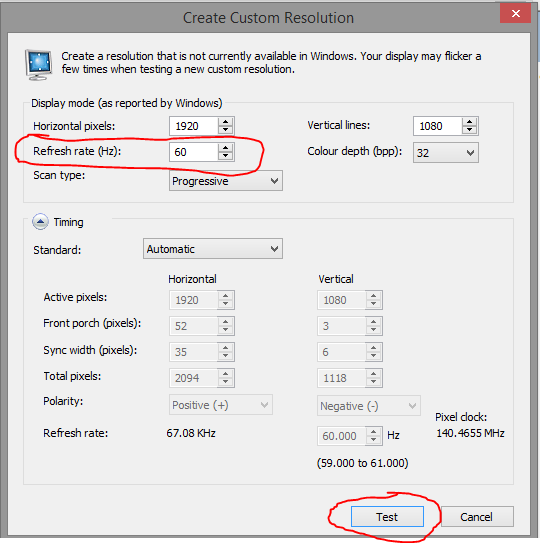Open the vertical Polarity Negative dropdown
The width and height of the screenshot is (540, 543).
(369, 406)
